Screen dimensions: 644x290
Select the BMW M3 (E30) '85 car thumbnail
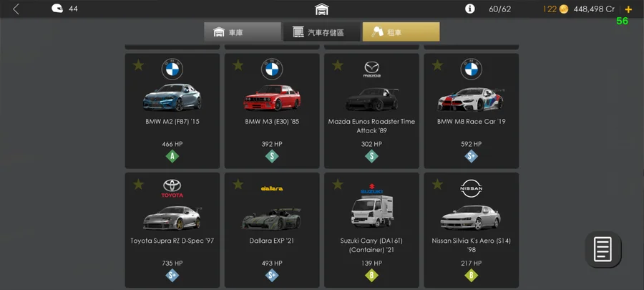(272, 98)
